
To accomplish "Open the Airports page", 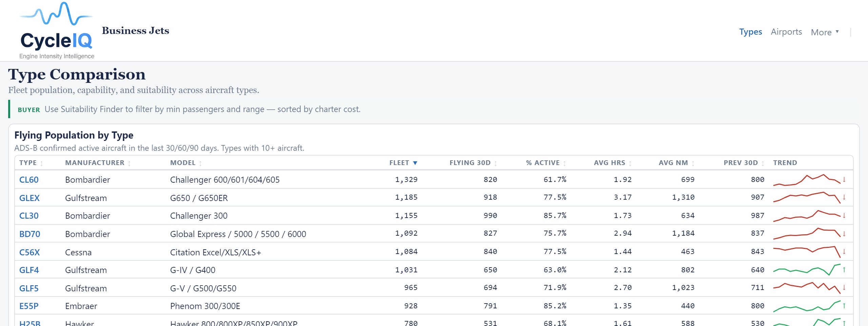I will (786, 32).
